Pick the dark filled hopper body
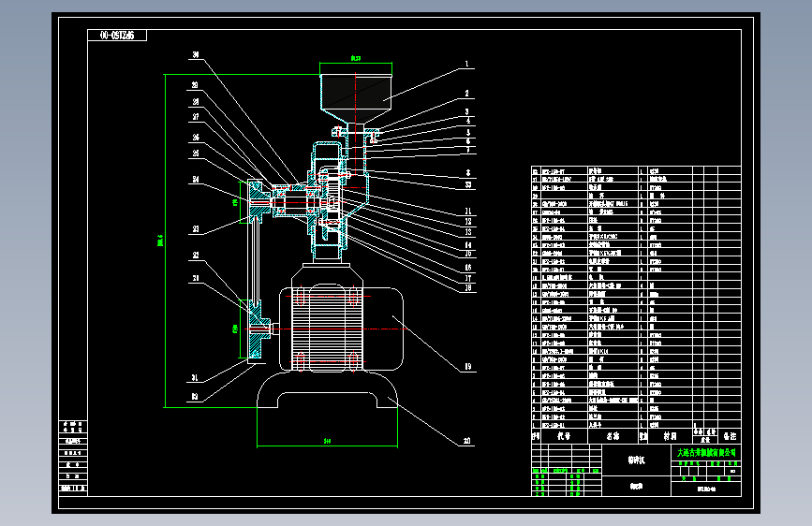Viewport: 812px width, 526px height. tap(356, 92)
